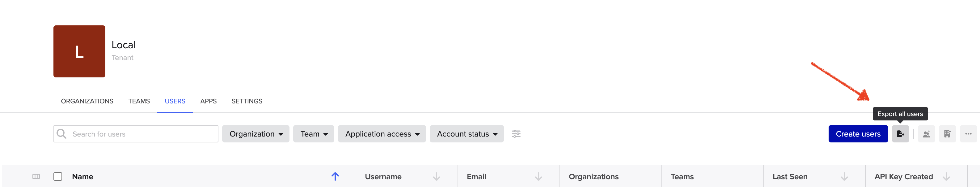Sort by Name using the blue up arrow
980x187 pixels.
point(335,176)
